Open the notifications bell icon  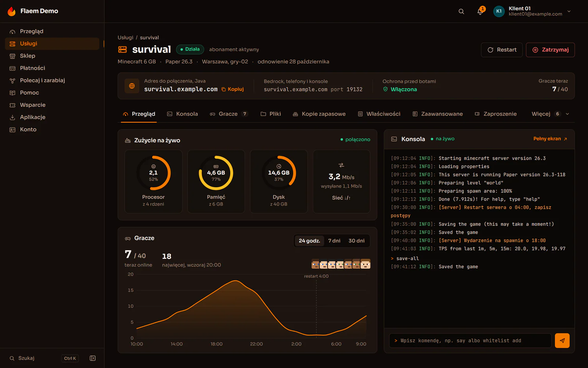pos(480,11)
